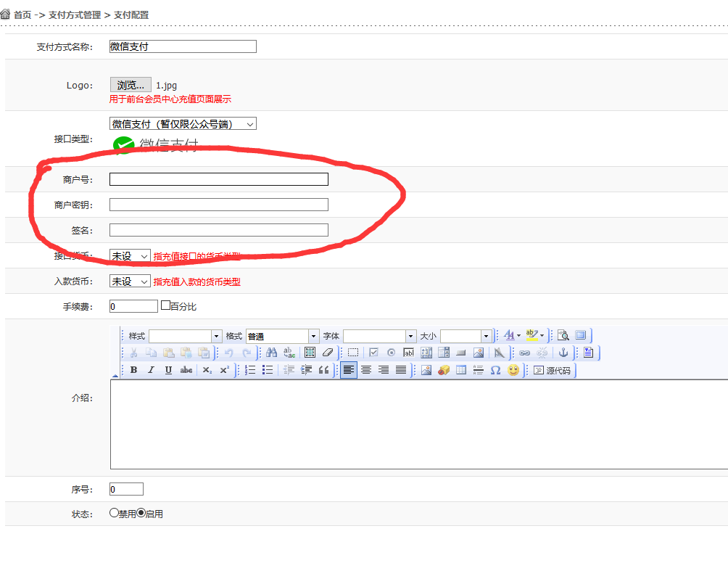The image size is (728, 571).
Task: Apply superscript formatting
Action: 225,370
